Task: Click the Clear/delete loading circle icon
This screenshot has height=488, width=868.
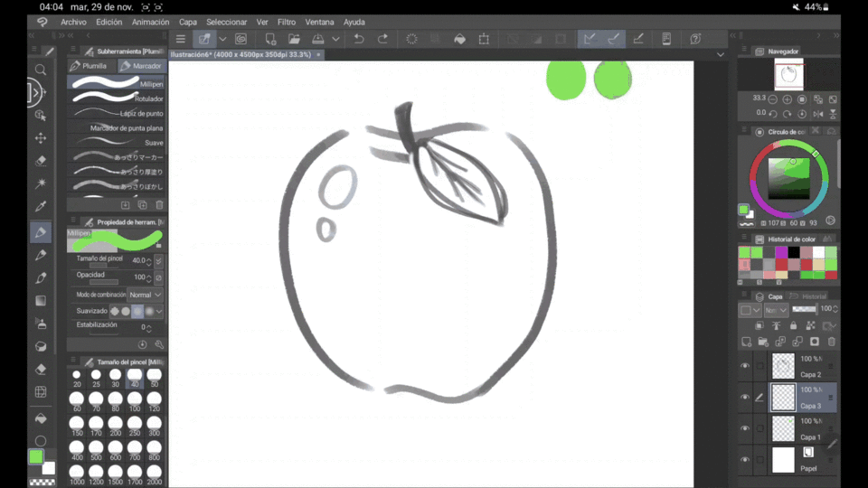Action: coord(411,39)
